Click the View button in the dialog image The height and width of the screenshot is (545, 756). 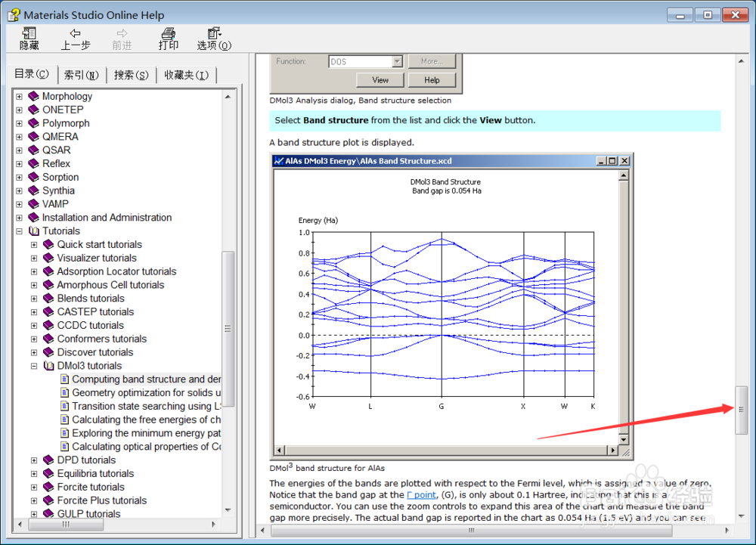[380, 80]
